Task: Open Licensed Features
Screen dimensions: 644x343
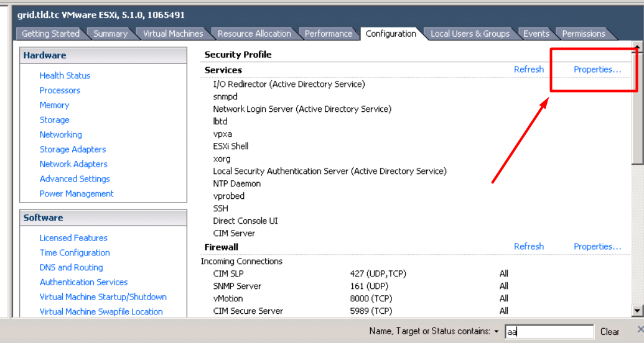Action: 73,238
